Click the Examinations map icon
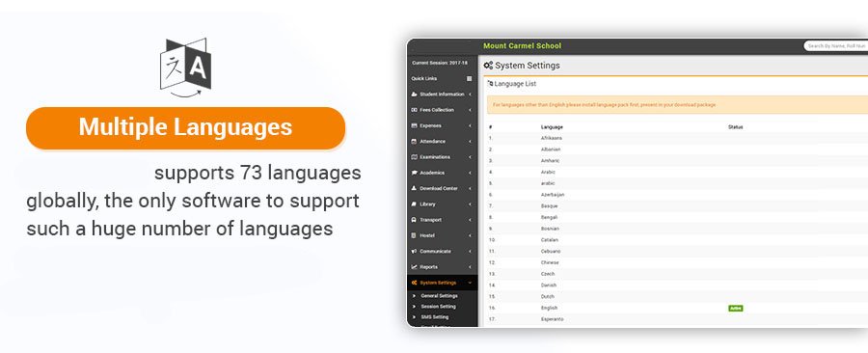Viewport: 868px width, 353px height. click(414, 157)
